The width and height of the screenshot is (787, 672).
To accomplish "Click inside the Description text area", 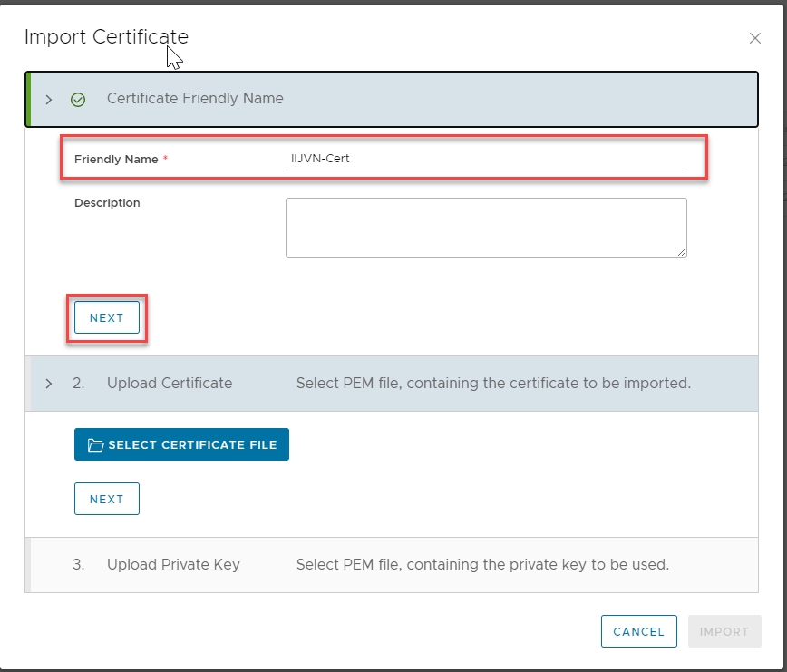I will point(485,227).
